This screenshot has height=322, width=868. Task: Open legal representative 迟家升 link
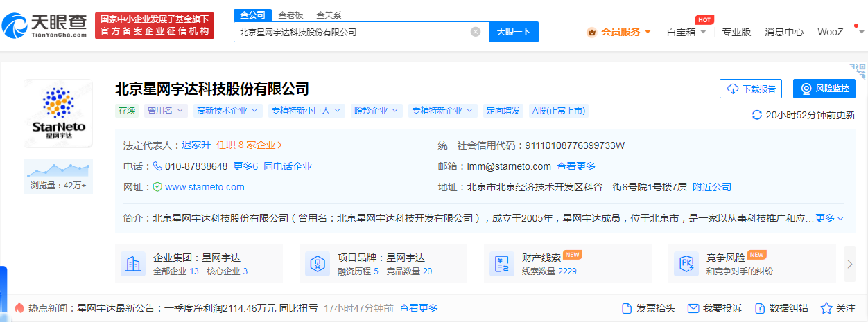[196, 145]
